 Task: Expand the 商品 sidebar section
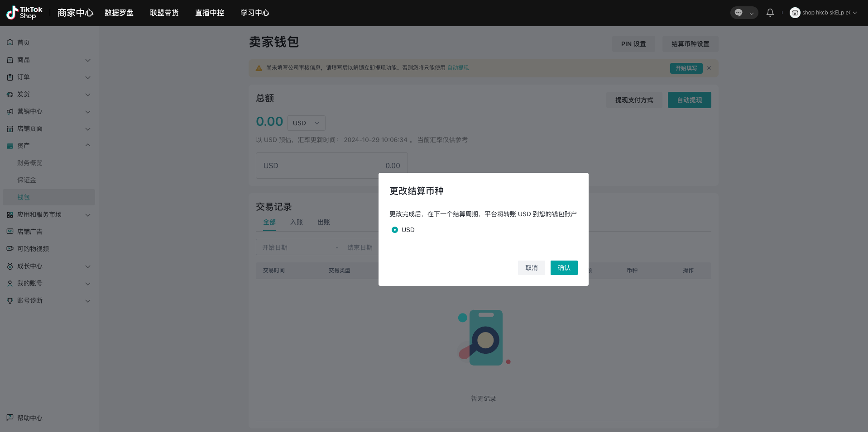tap(88, 60)
